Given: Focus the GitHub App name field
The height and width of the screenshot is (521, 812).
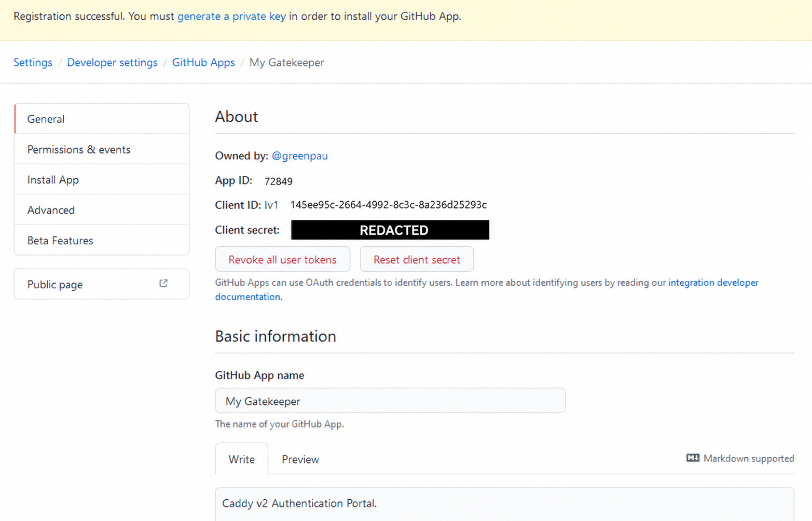Looking at the screenshot, I should (x=390, y=401).
